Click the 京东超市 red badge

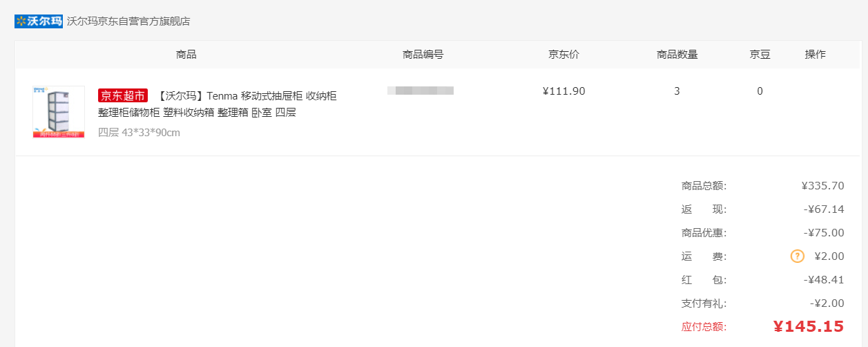[123, 95]
